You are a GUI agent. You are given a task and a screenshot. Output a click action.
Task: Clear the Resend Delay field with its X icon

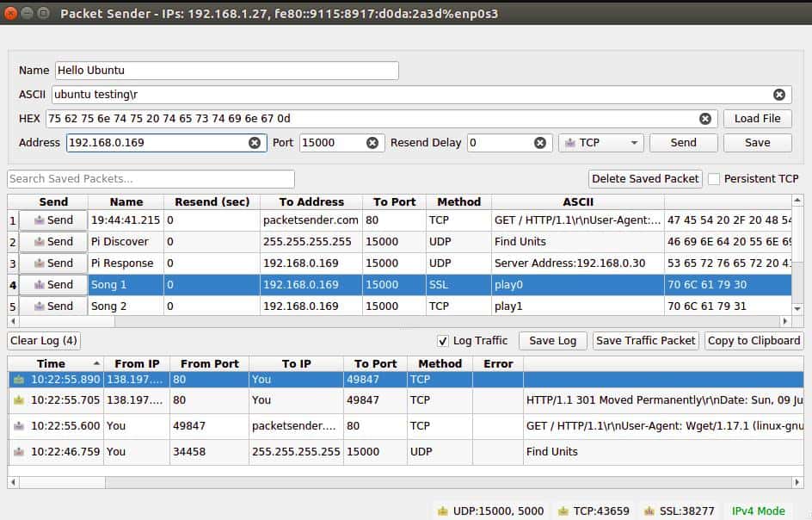point(539,143)
